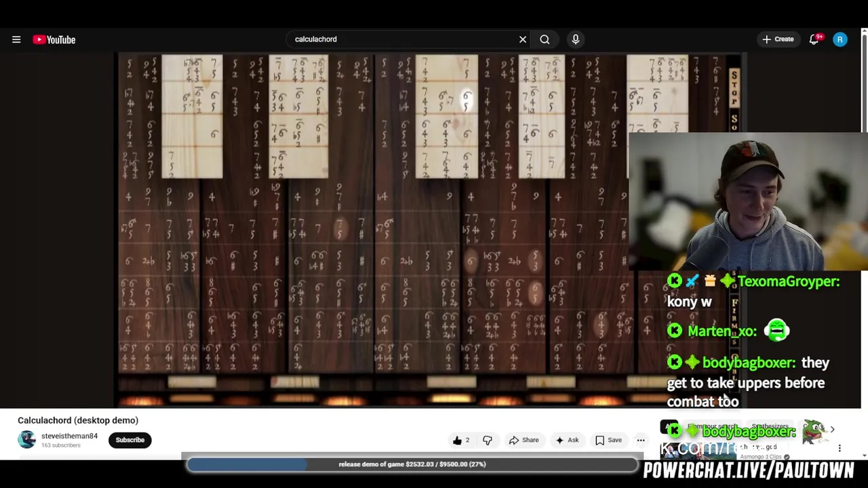Open the suggested video's three-dot options
Screen dimensions: 868x488
pos(840,448)
